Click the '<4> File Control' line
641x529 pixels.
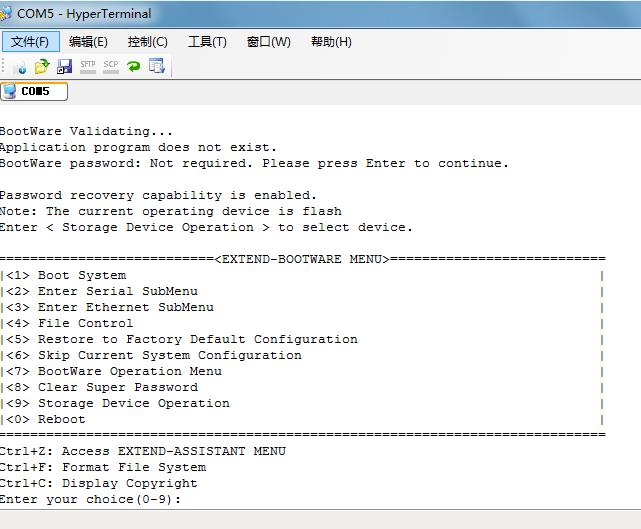click(x=67, y=323)
